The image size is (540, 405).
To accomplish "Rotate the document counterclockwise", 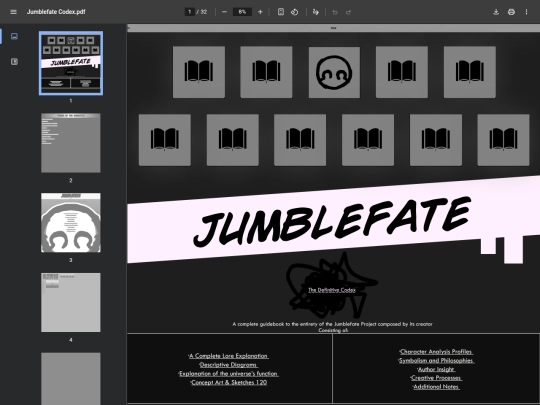I will tap(294, 12).
